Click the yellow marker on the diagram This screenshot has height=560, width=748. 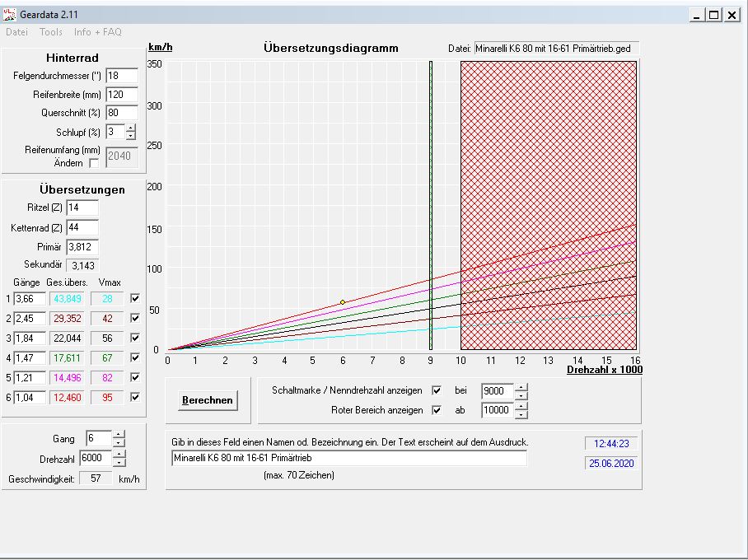coord(343,302)
